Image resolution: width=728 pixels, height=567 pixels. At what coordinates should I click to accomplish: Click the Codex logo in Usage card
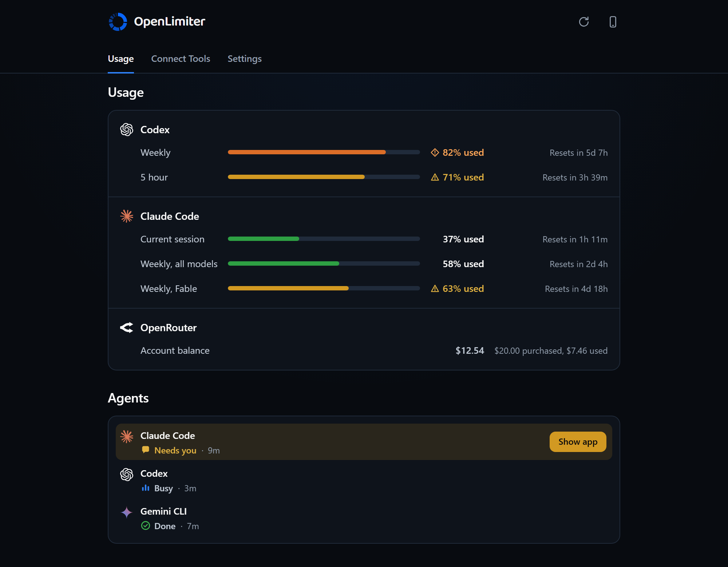click(x=127, y=130)
